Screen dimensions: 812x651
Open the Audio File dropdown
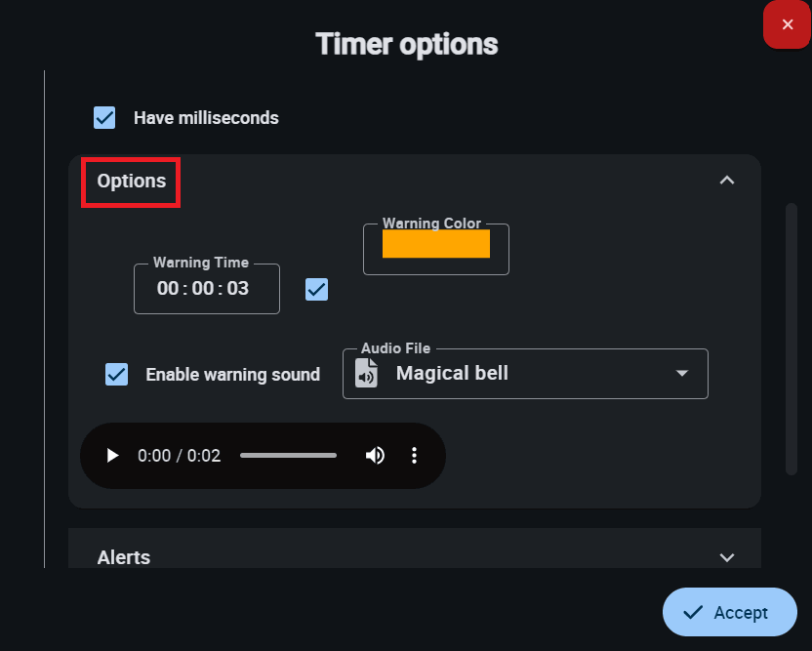(682, 374)
